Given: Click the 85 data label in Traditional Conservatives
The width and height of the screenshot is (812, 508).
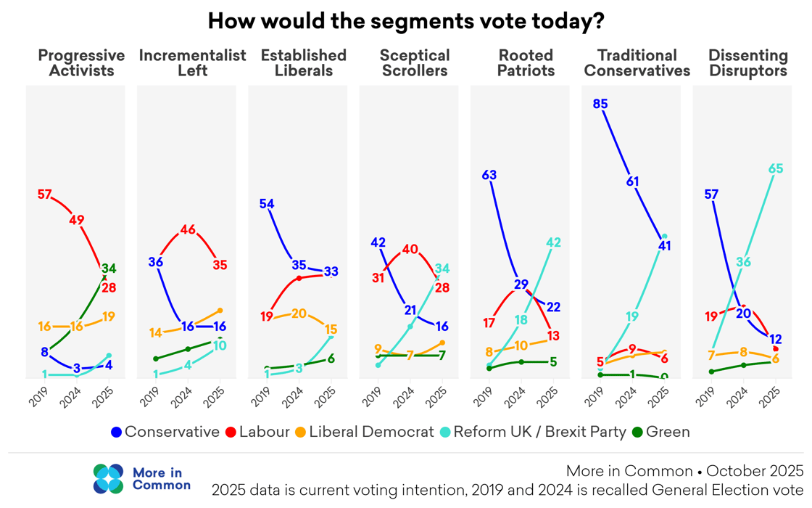Looking at the screenshot, I should (x=600, y=104).
